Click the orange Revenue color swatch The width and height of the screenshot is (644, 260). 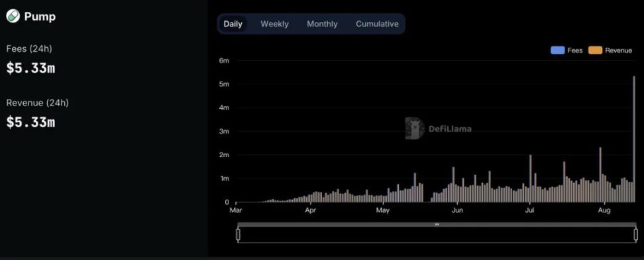(x=595, y=50)
